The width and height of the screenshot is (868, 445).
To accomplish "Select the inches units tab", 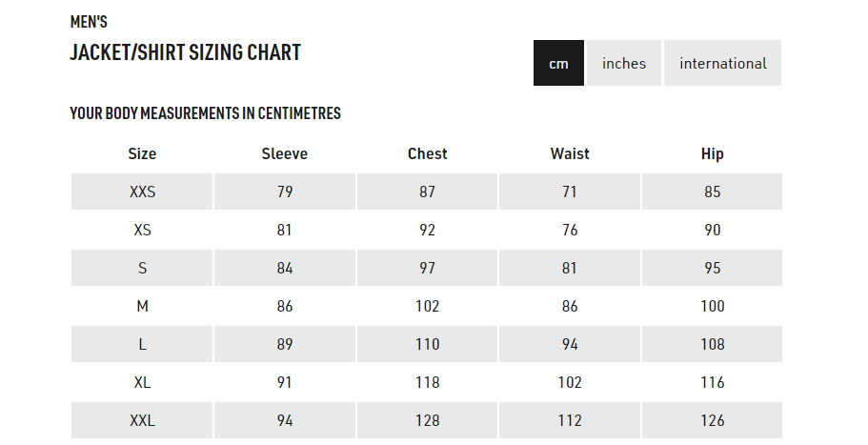I will pos(624,64).
